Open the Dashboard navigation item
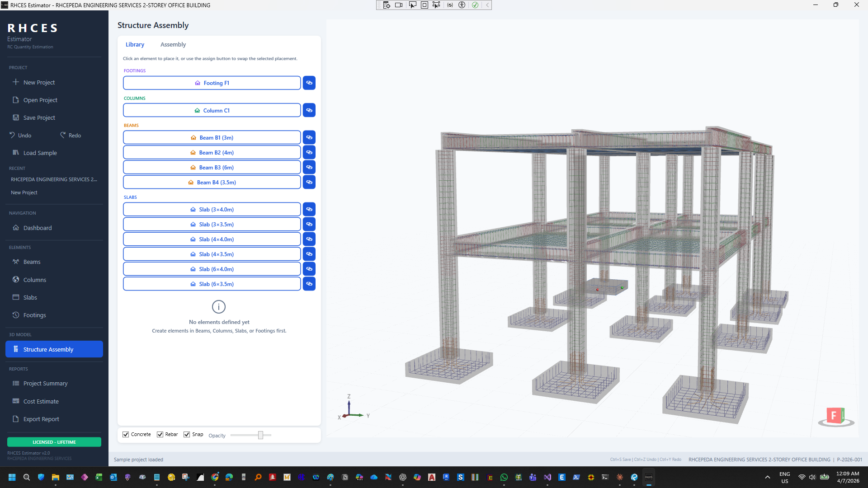The height and width of the screenshot is (488, 868). (37, 228)
